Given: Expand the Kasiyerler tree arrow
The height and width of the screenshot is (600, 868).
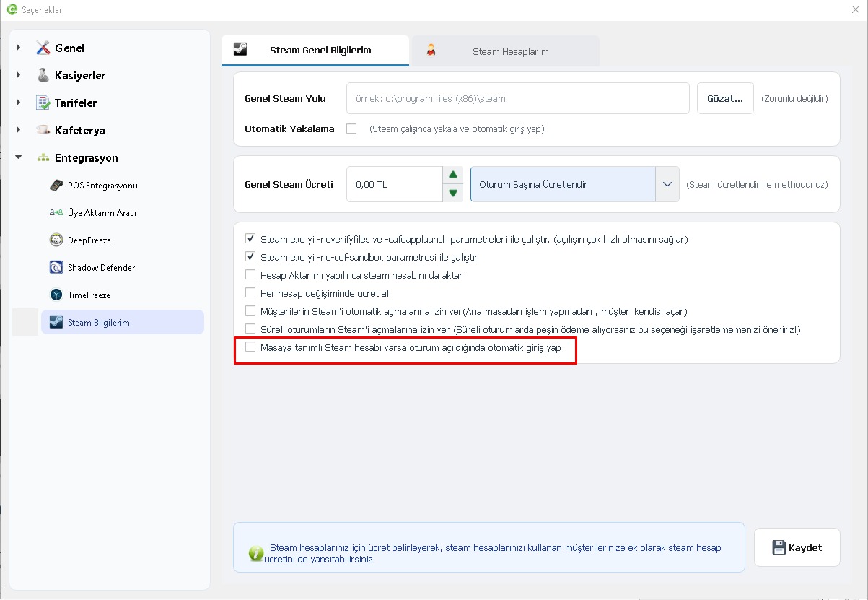Looking at the screenshot, I should pos(19,75).
